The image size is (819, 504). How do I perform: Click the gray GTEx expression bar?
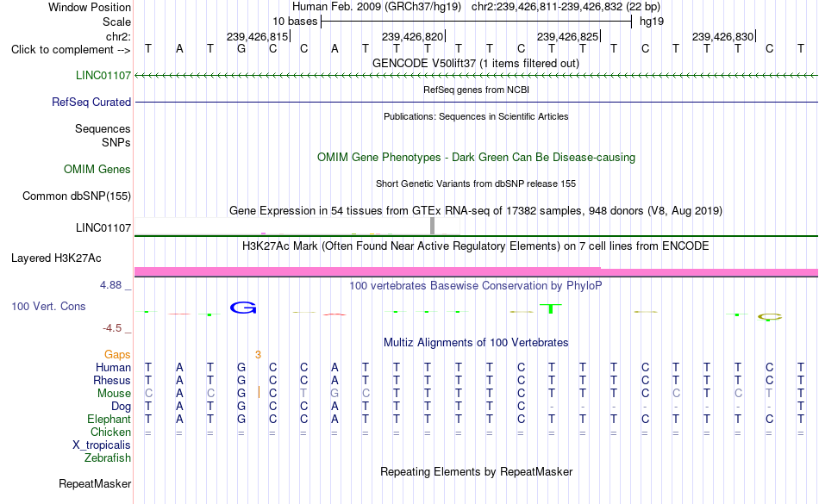(432, 226)
